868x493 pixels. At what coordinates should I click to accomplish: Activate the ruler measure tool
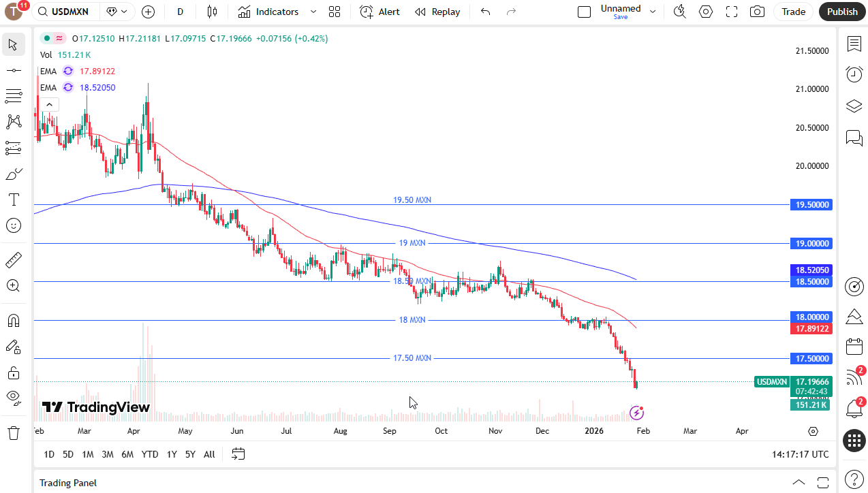pyautogui.click(x=13, y=260)
